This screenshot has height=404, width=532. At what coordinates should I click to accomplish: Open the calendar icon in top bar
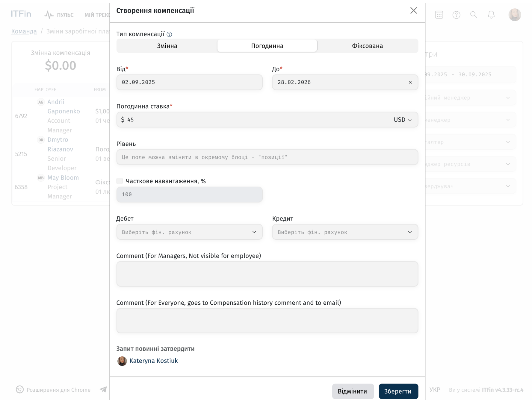(x=439, y=15)
